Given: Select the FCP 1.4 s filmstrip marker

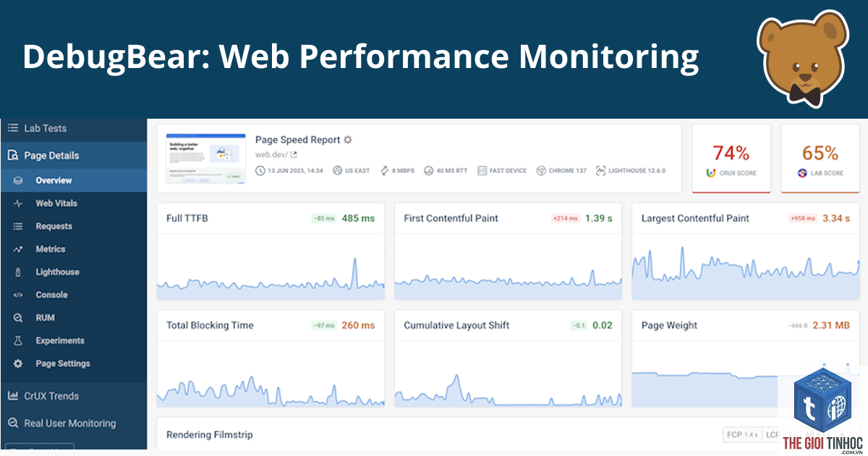Looking at the screenshot, I should tap(741, 434).
